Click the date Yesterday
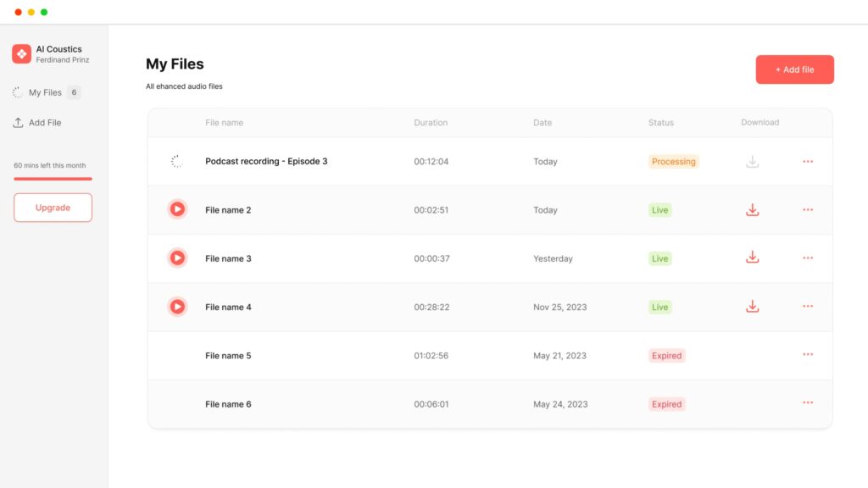 [x=553, y=258]
